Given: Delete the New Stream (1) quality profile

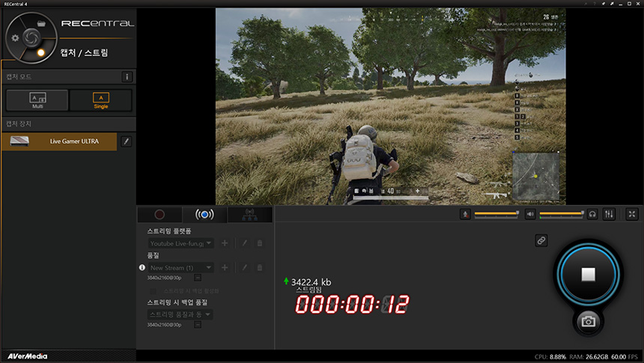Looking at the screenshot, I should pyautogui.click(x=260, y=267).
